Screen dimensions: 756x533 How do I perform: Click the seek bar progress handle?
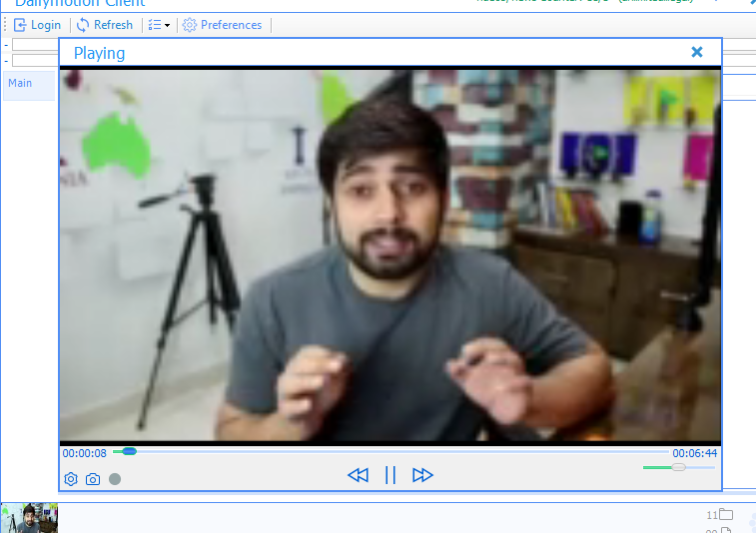129,451
